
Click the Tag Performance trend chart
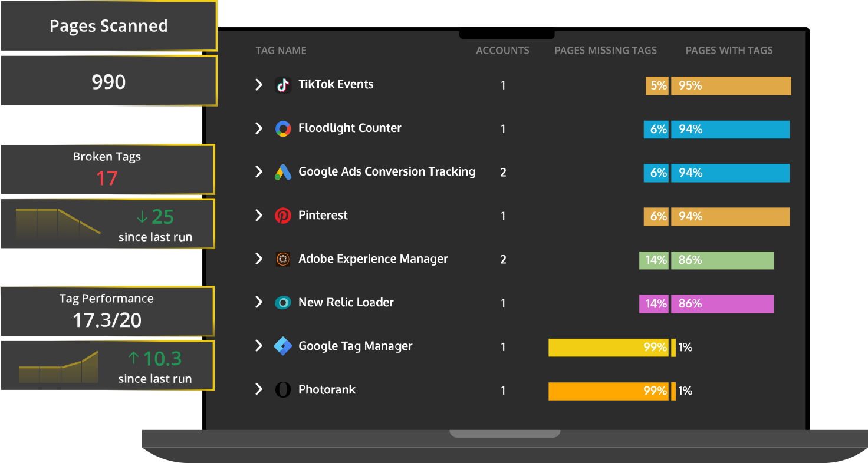click(58, 367)
